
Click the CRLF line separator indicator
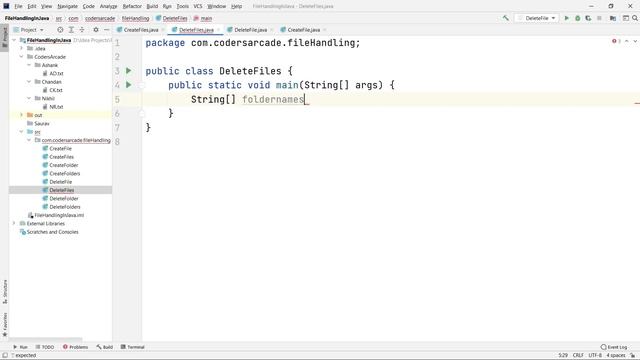(x=578, y=356)
